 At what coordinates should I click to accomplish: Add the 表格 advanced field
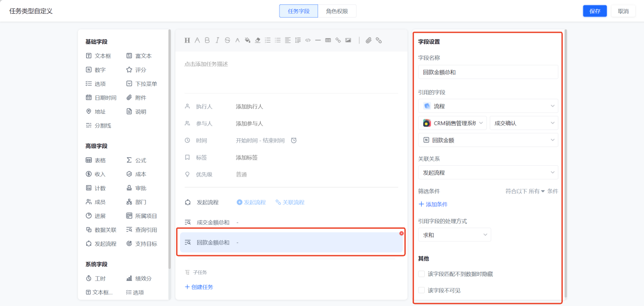(95, 160)
